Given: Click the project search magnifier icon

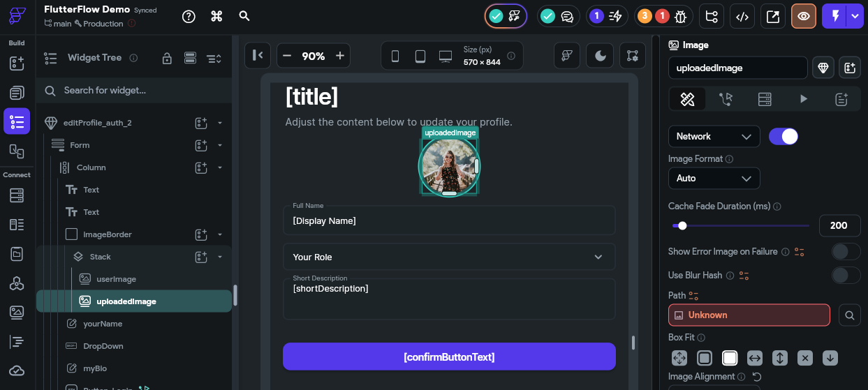Looking at the screenshot, I should tap(244, 16).
